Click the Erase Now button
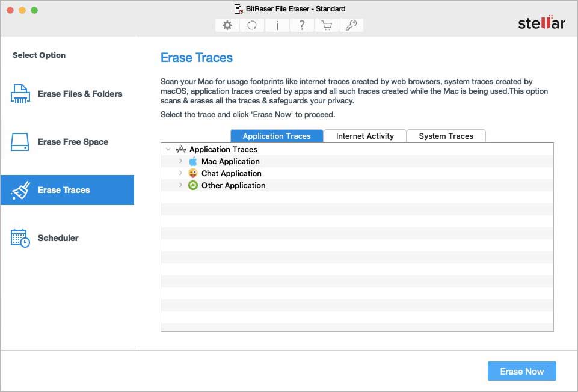 pos(521,371)
